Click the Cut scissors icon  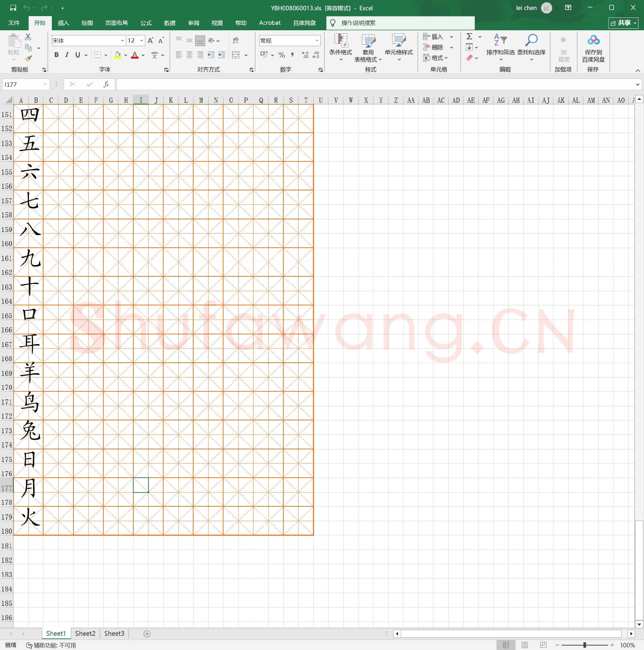28,37
